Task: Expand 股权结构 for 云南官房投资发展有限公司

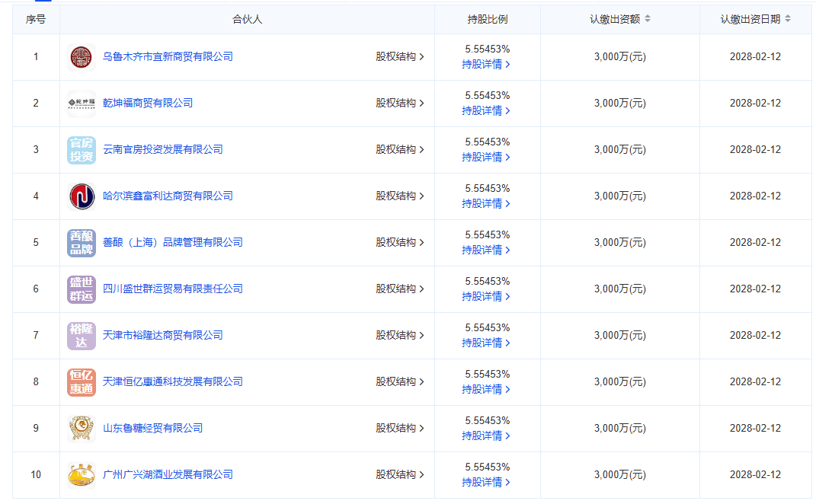Action: [400, 149]
